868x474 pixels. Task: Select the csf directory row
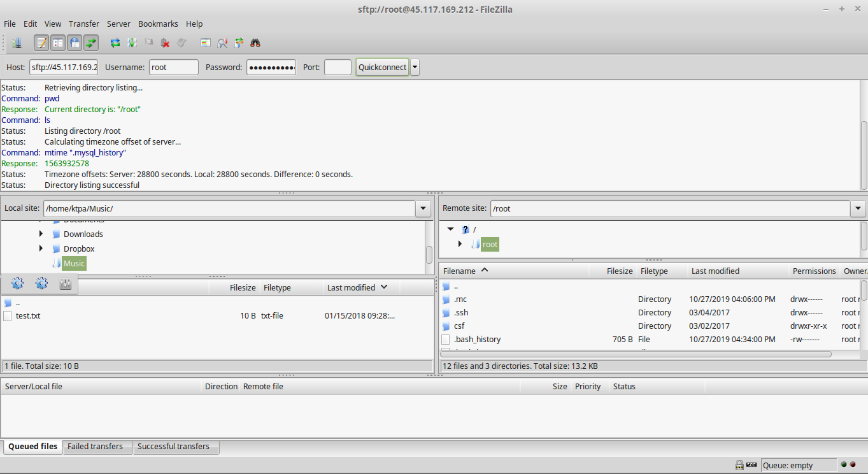650,326
